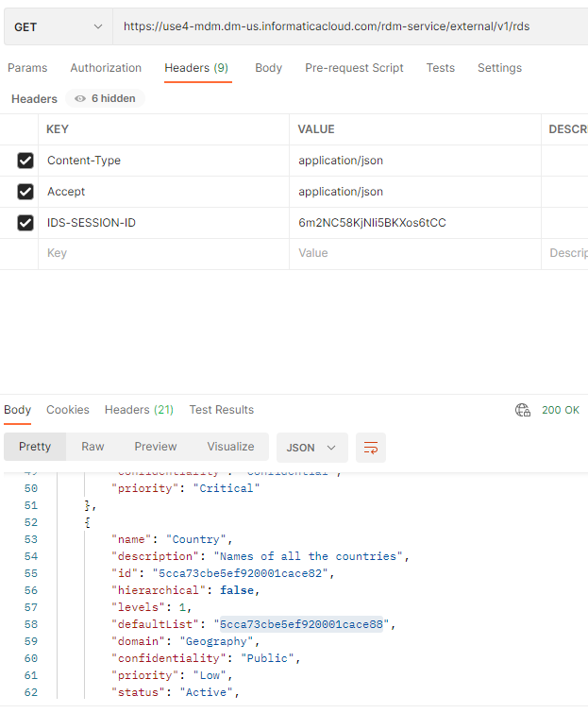Click the "Country" name value
The width and height of the screenshot is (588, 713).
coord(196,539)
